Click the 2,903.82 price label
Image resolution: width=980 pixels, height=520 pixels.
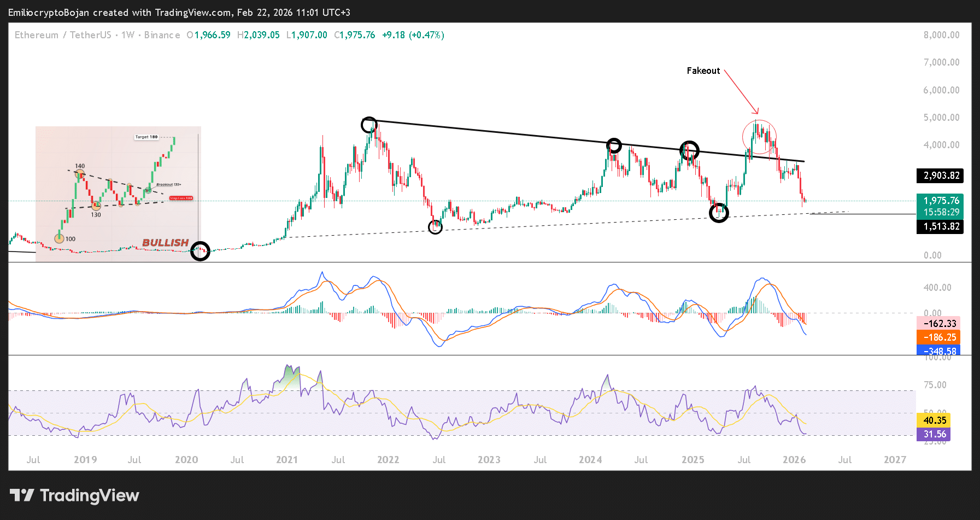click(940, 176)
